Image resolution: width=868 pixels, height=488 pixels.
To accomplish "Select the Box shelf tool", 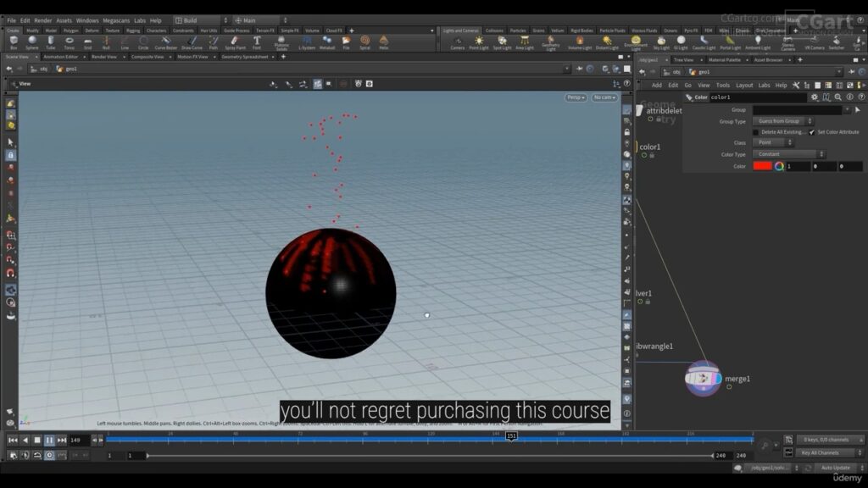I will [x=14, y=42].
